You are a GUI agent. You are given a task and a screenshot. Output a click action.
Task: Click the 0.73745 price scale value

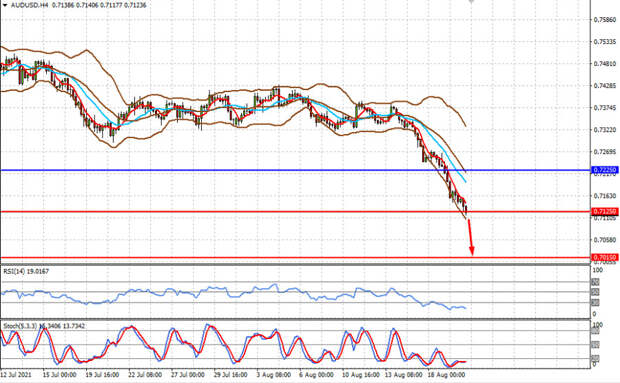pos(605,108)
